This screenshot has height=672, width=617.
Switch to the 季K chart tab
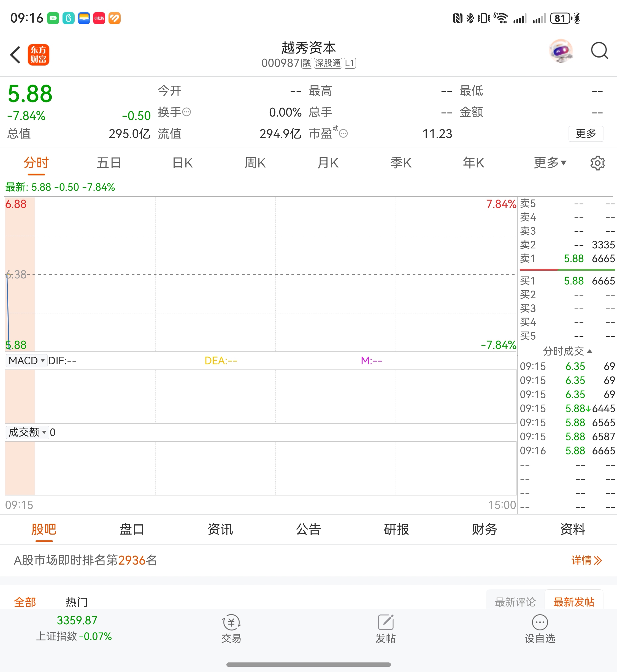401,163
